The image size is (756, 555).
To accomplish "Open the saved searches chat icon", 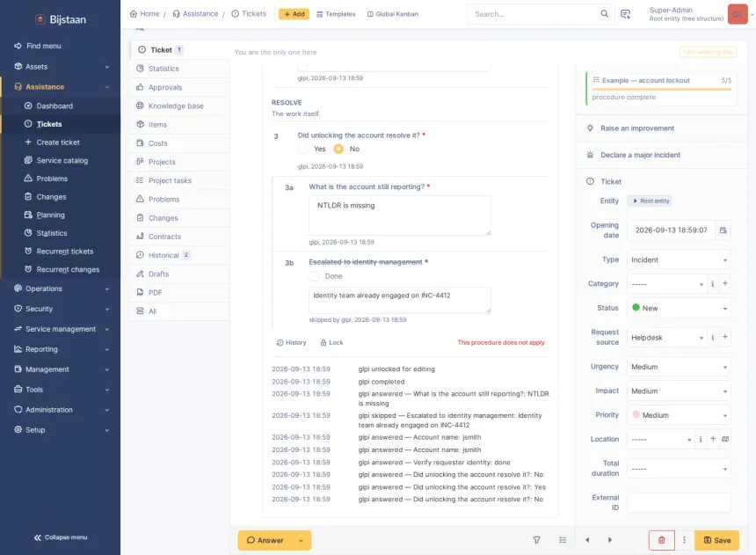I will 625,14.
